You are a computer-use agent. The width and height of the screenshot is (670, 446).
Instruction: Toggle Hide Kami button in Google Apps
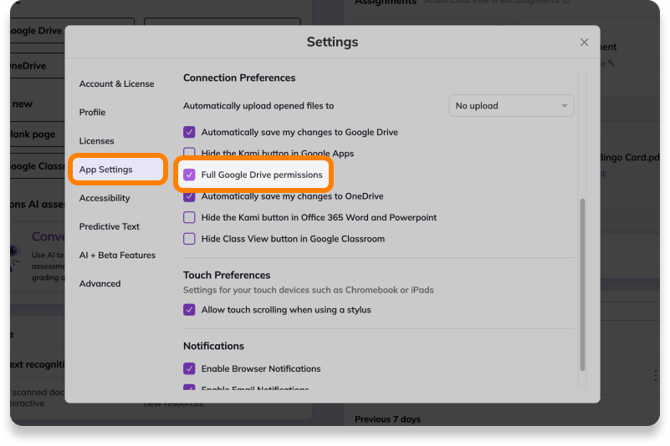[x=189, y=152]
